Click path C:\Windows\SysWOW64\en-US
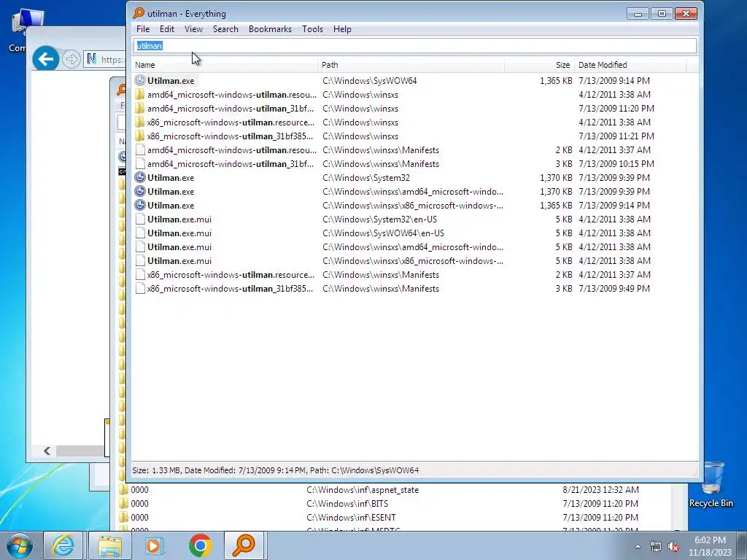 384,233
